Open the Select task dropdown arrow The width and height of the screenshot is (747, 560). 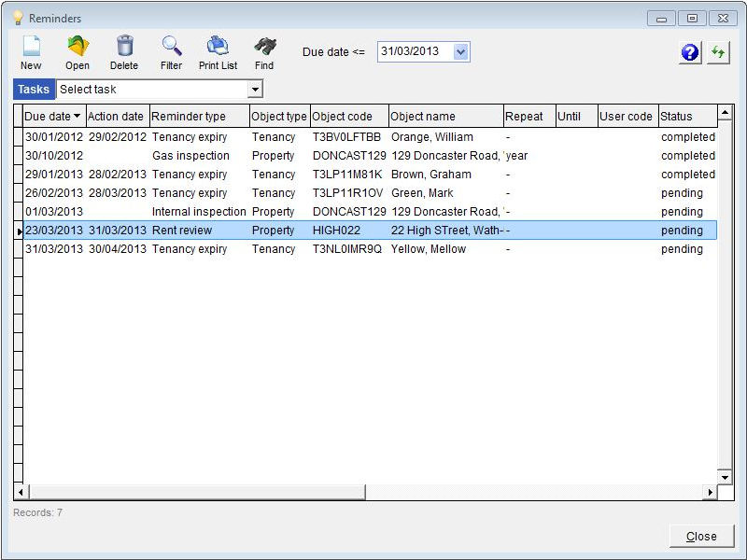255,90
